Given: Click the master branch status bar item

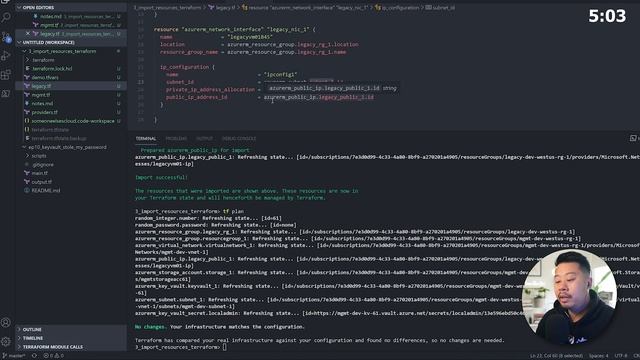Looking at the screenshot, I should point(14,356).
